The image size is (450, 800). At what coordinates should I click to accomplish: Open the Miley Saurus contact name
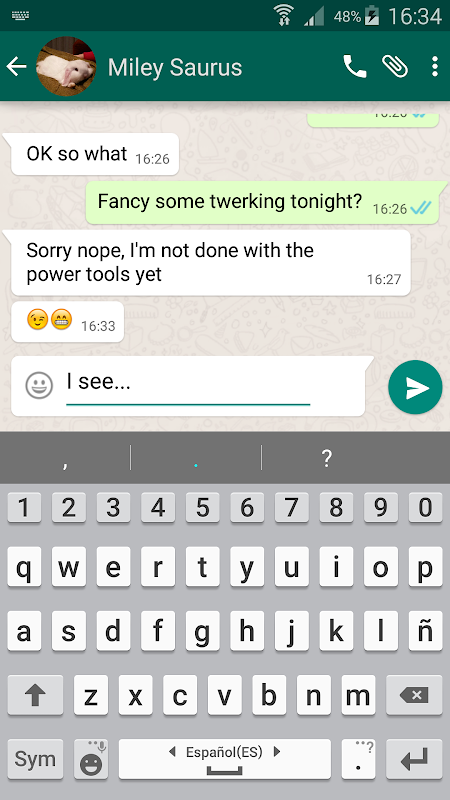click(175, 67)
